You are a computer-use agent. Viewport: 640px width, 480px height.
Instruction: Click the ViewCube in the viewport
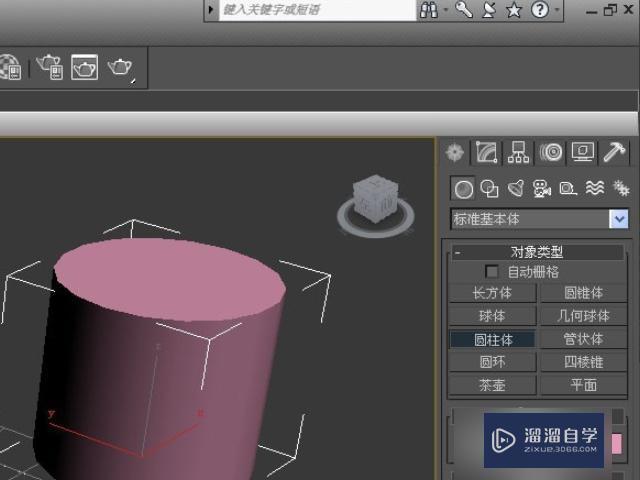click(375, 199)
